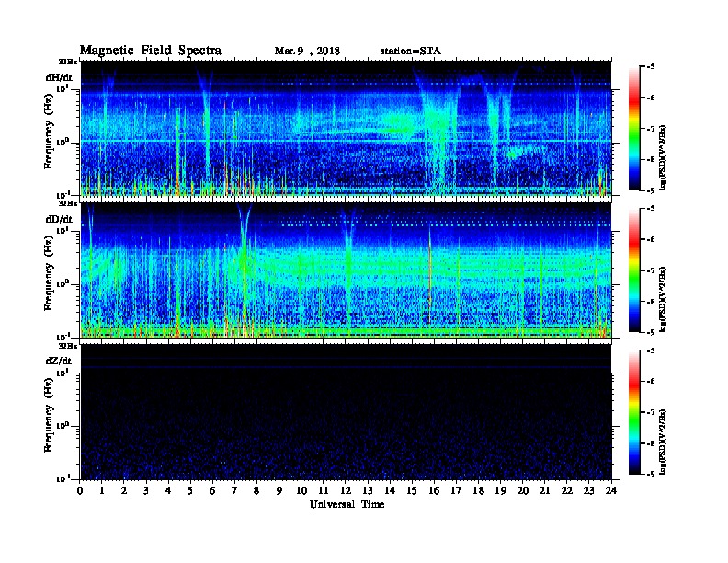
Task: Click the "-7" label on the dH/dt color bar
Action: [651, 129]
